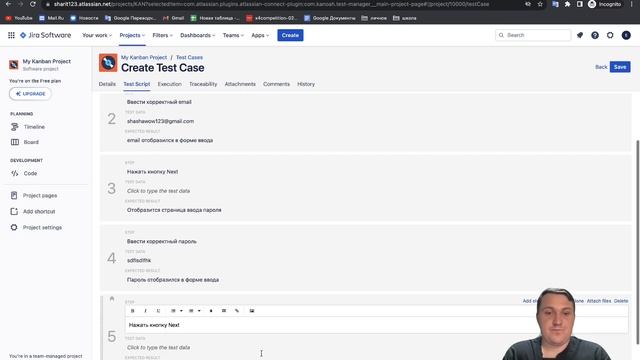Switch to the Traceability tab

pyautogui.click(x=203, y=84)
